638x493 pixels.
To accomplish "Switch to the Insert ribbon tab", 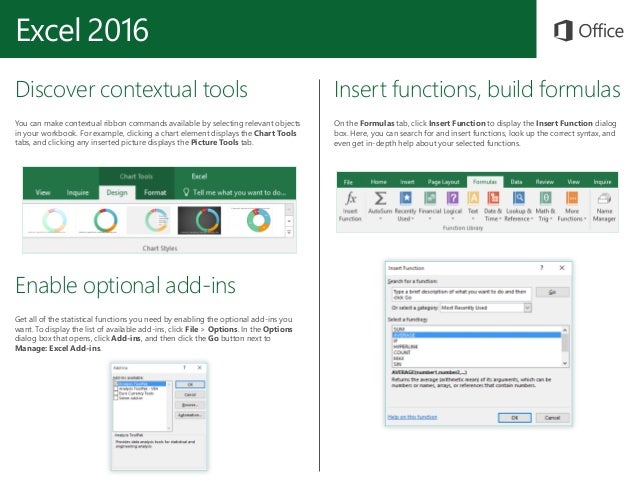I will pyautogui.click(x=407, y=182).
